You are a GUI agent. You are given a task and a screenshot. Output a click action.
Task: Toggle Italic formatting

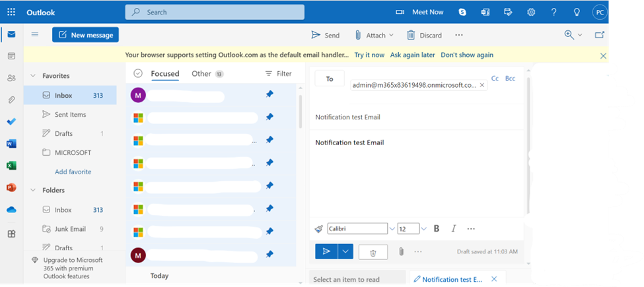click(453, 229)
